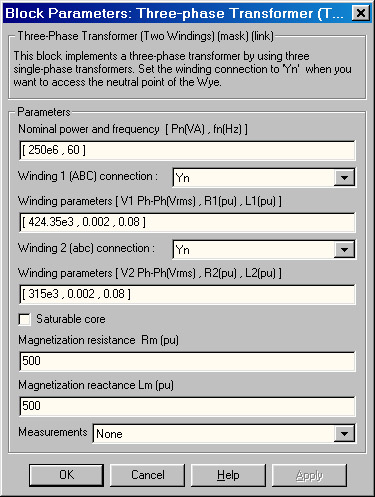Close the Block Parameters dialog
The height and width of the screenshot is (497, 375).
(x=361, y=13)
